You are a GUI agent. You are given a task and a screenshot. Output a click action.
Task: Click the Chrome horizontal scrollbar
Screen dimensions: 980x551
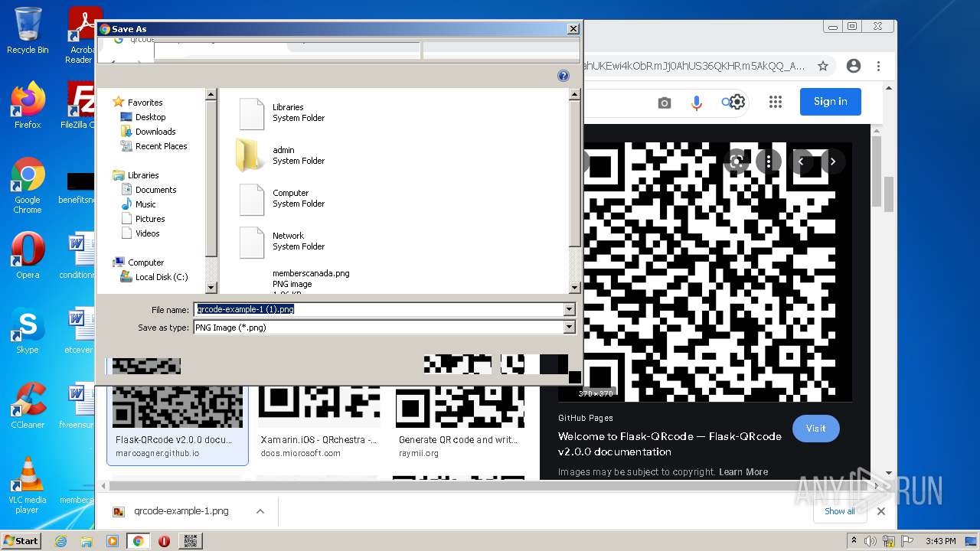(x=490, y=487)
